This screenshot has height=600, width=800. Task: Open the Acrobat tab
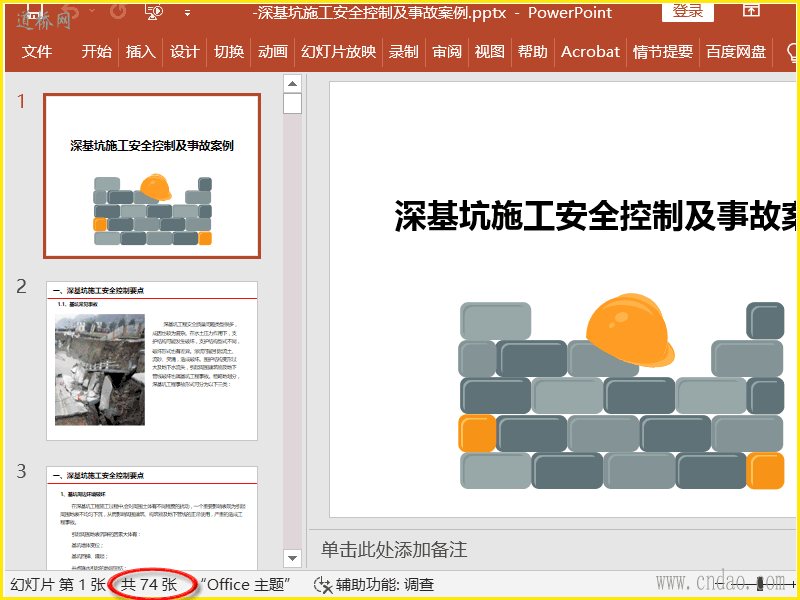tap(590, 52)
